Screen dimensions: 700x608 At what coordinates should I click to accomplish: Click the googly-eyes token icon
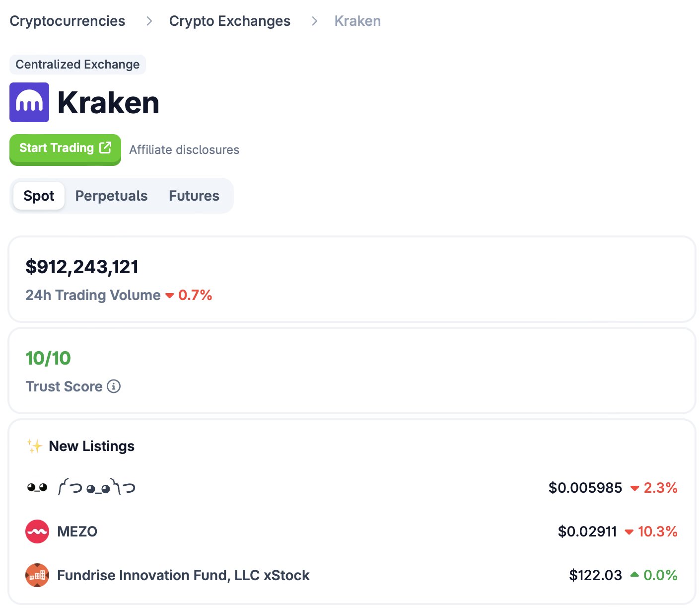tap(37, 488)
